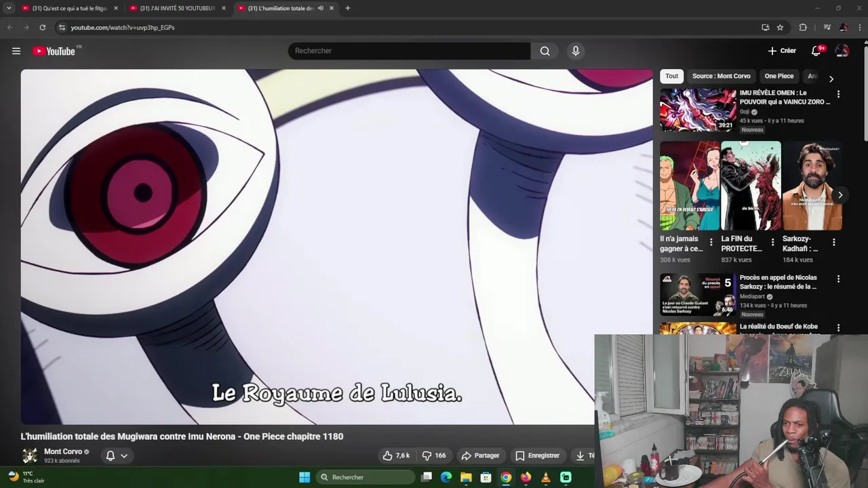Show next Shorts with the arrow
The image size is (868, 488).
840,195
